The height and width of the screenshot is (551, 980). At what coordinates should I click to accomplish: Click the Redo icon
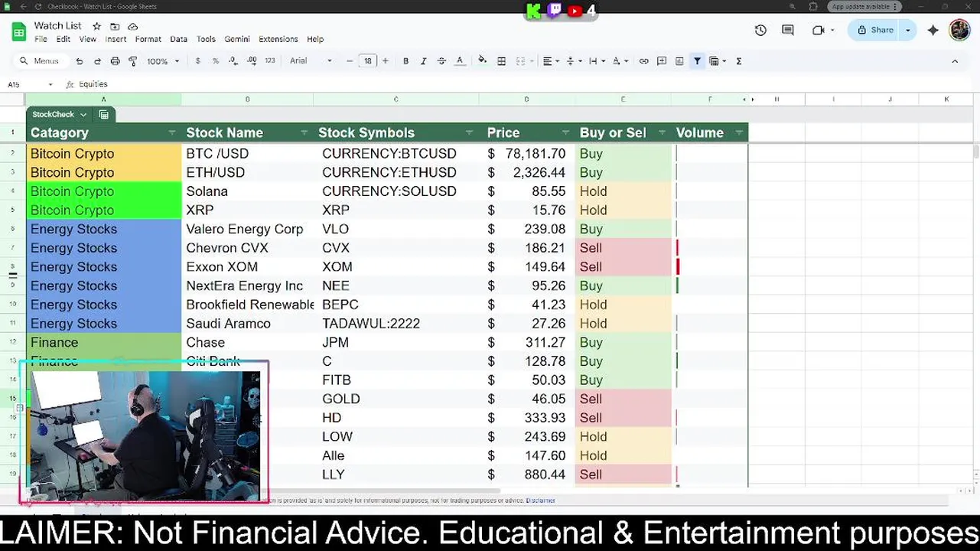click(97, 61)
